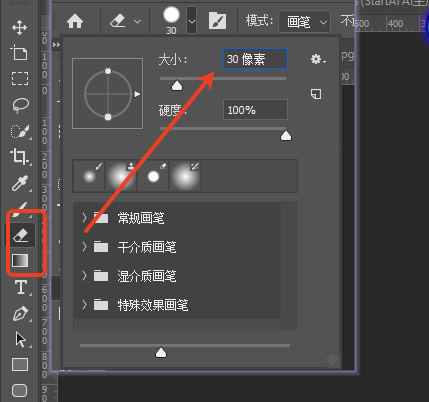Image resolution: width=429 pixels, height=402 pixels.
Task: Click the rounded rectangle icon at toolbar bottom
Action: [x=20, y=390]
